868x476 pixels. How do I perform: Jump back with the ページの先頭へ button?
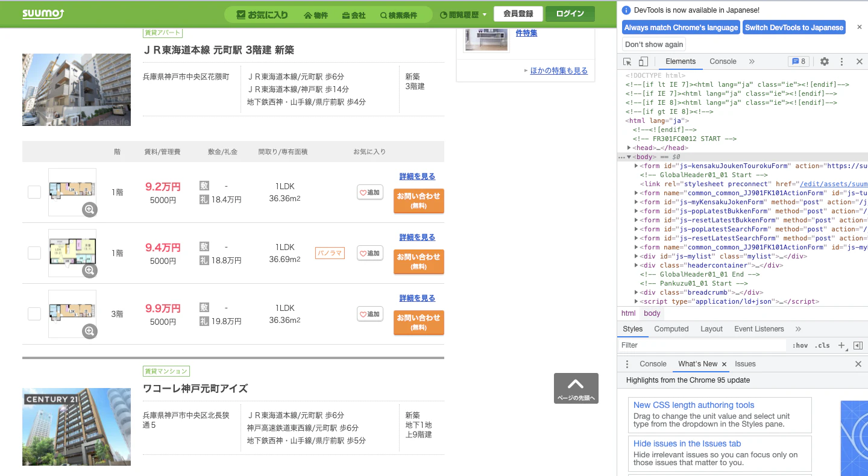[576, 389]
